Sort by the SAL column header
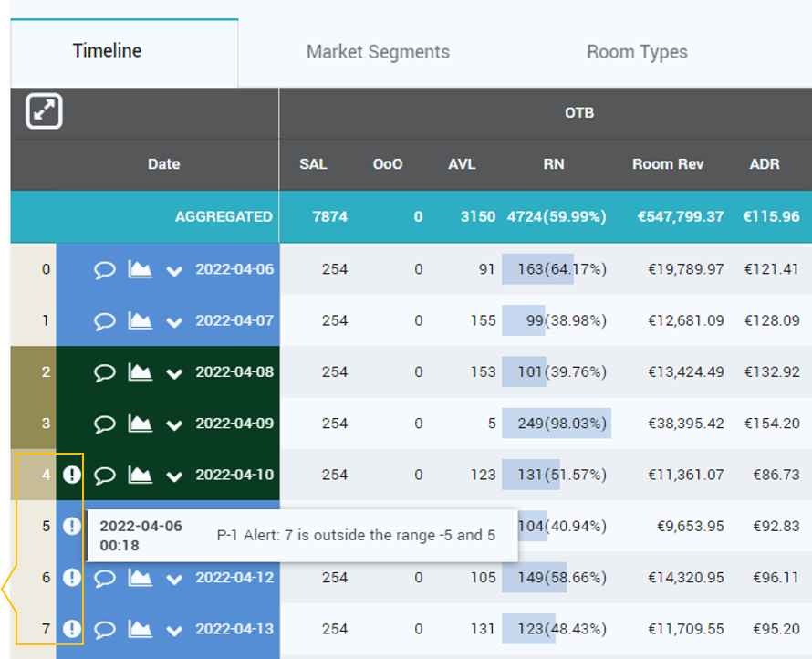 click(x=313, y=164)
